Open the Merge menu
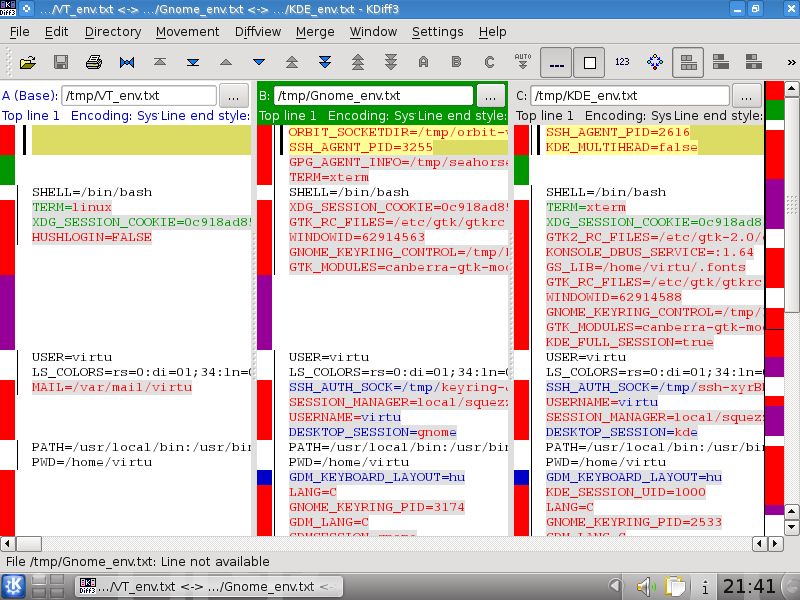The height and width of the screenshot is (600, 800). [x=315, y=32]
